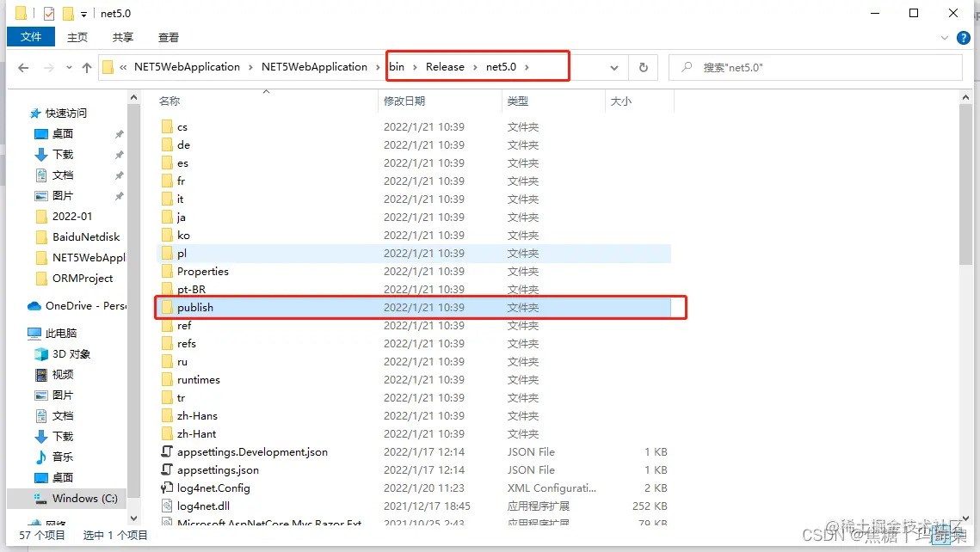Click the Properties folder icon
The image size is (980, 552).
pos(167,272)
